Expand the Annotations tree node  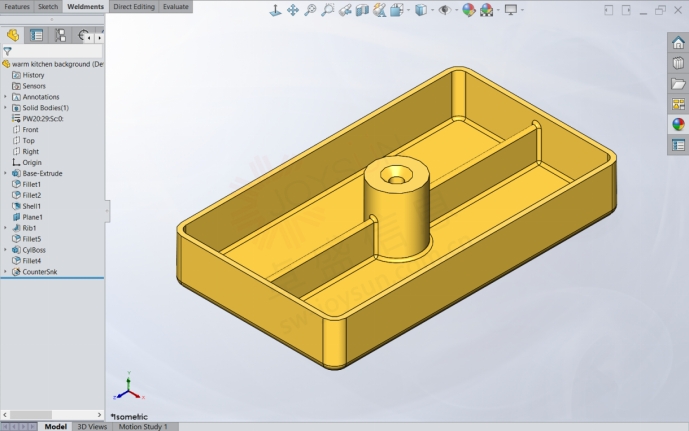[x=5, y=97]
